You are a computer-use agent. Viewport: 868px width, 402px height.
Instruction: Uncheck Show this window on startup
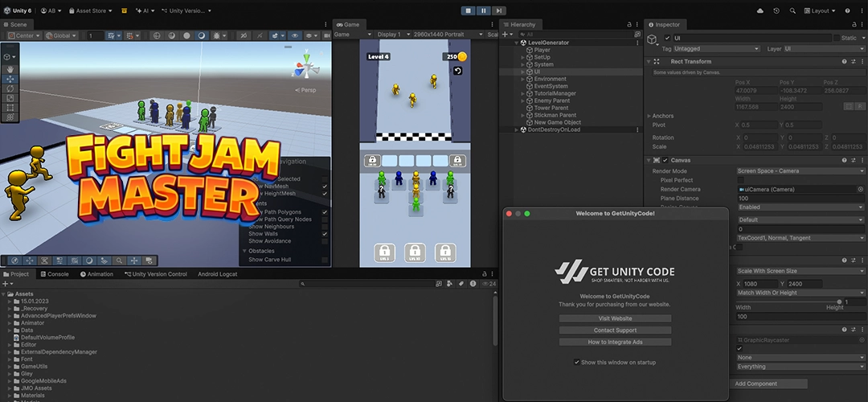point(577,363)
